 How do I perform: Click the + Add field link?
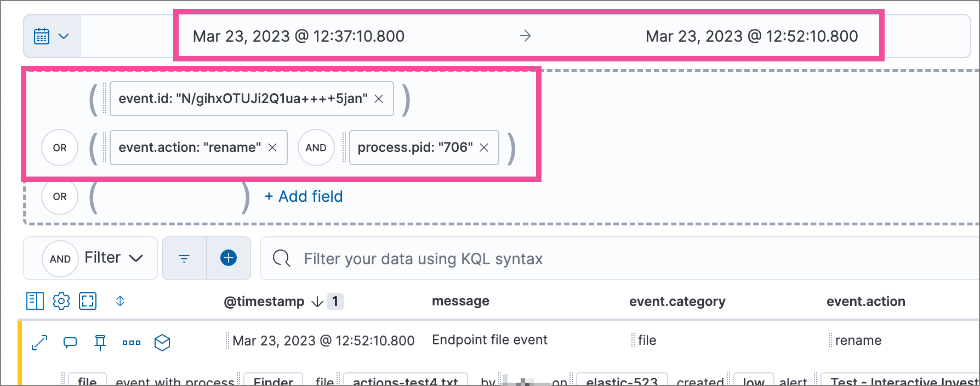click(x=304, y=196)
